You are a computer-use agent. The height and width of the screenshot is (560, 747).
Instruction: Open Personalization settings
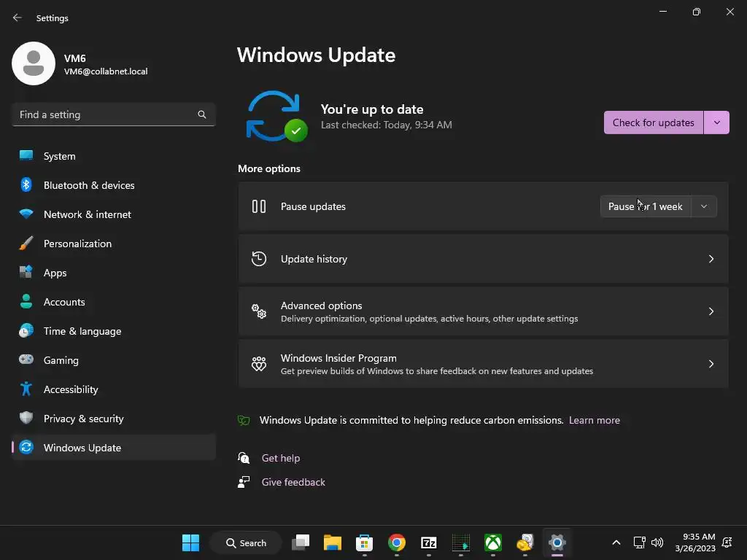(113, 244)
